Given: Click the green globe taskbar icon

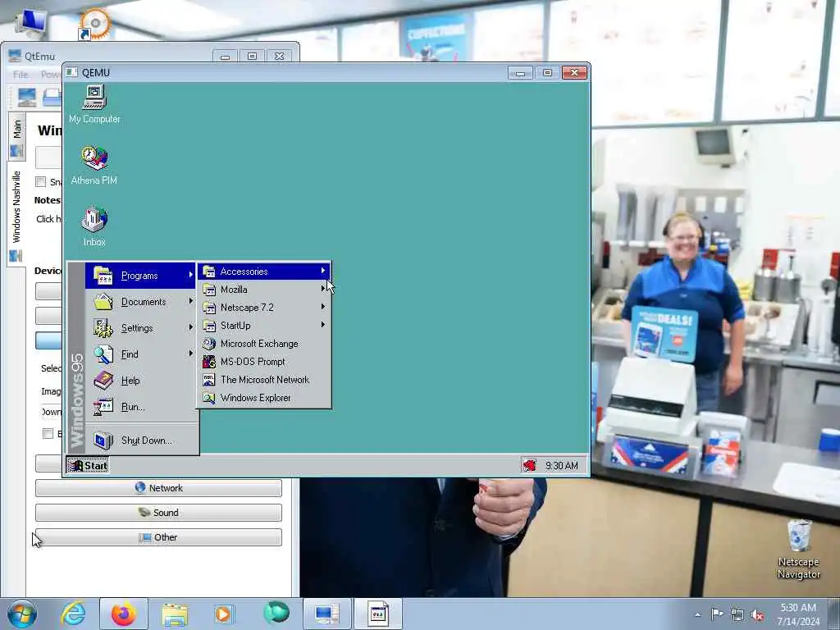Looking at the screenshot, I should [x=276, y=613].
